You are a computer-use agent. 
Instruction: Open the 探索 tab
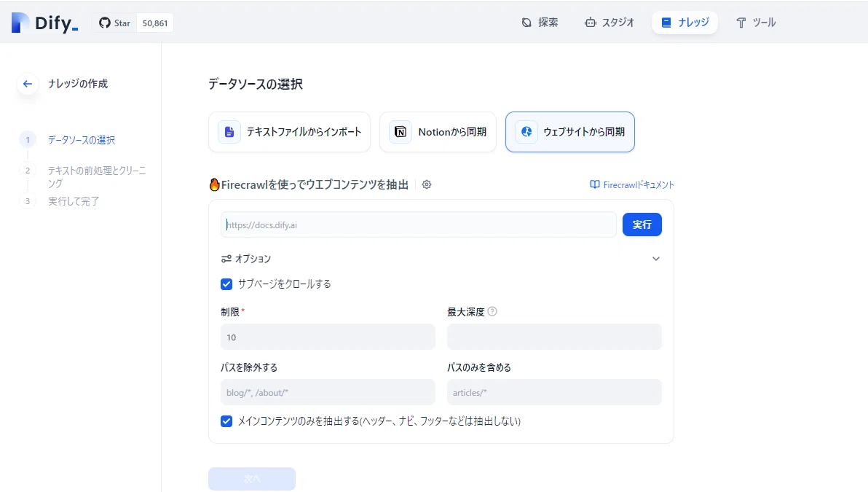(540, 23)
